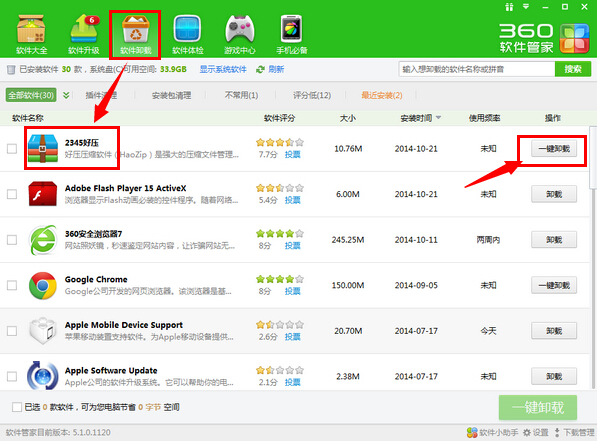Screen dimensions: 597x441
Task: Sort by the 软件名称 column header
Action: 28,118
